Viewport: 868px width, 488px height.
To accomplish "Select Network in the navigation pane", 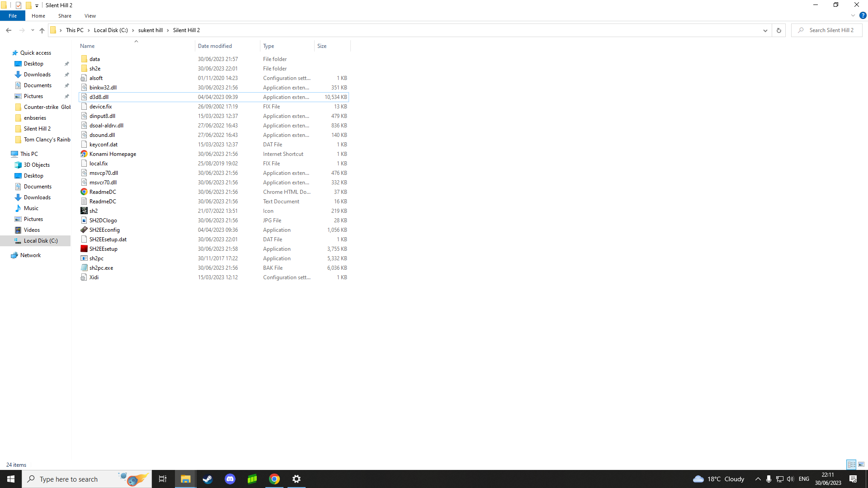I will [31, 255].
